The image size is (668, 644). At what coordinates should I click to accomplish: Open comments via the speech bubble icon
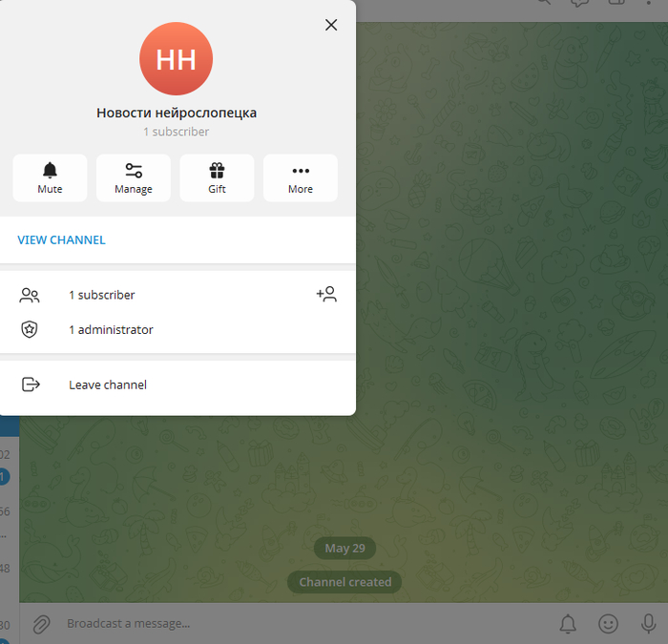[x=580, y=3]
